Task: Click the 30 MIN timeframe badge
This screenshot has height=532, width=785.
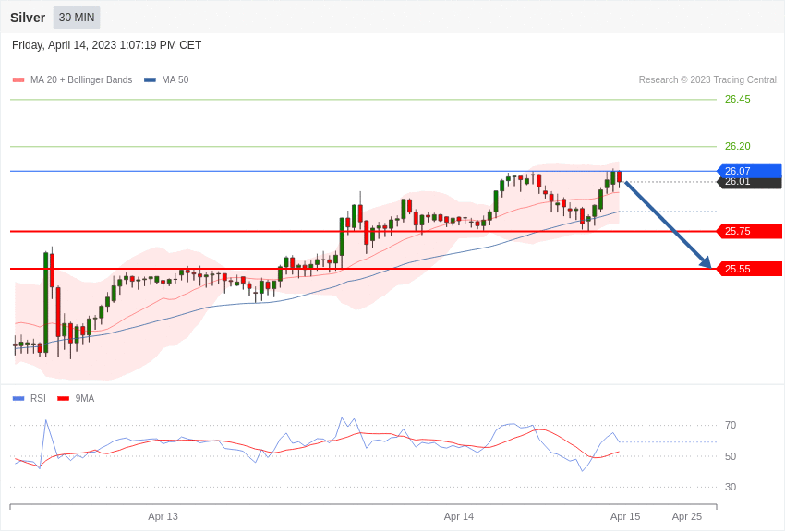Action: pyautogui.click(x=77, y=18)
